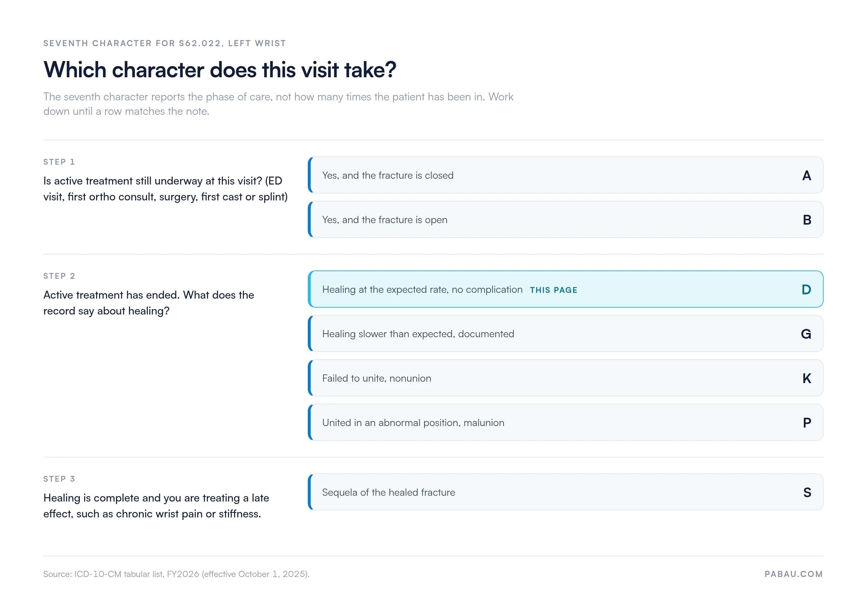Click the highlighted letter D
Screen dimensions: 867x616
806,290
